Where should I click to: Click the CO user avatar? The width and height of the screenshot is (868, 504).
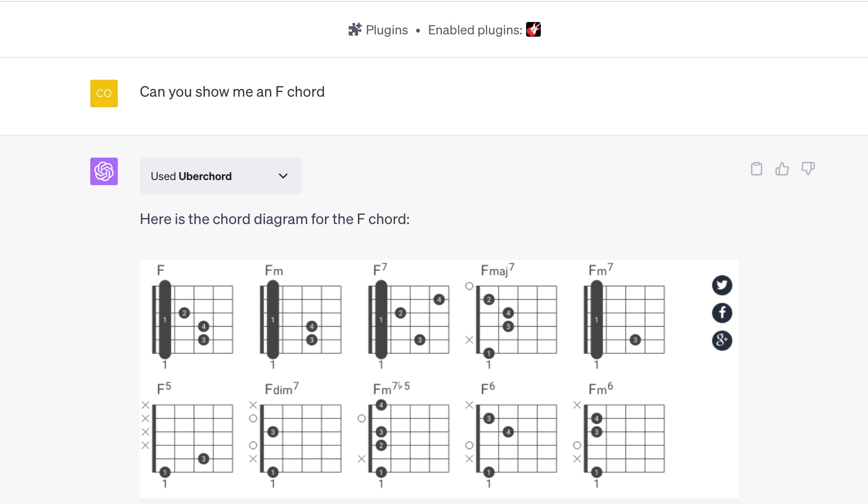(x=104, y=93)
